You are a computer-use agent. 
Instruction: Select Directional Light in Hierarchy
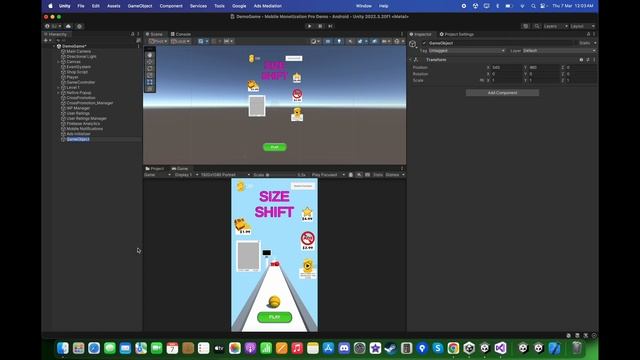(x=81, y=56)
